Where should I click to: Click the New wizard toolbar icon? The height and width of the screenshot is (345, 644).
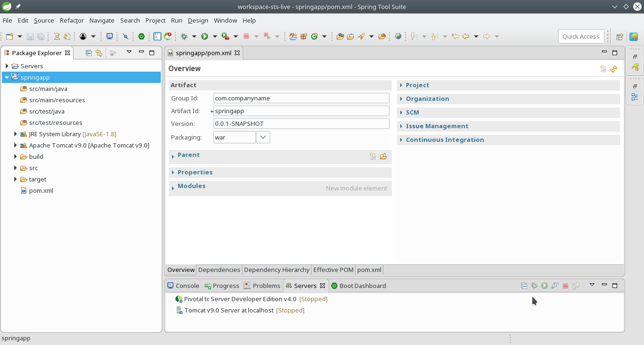tap(9, 36)
